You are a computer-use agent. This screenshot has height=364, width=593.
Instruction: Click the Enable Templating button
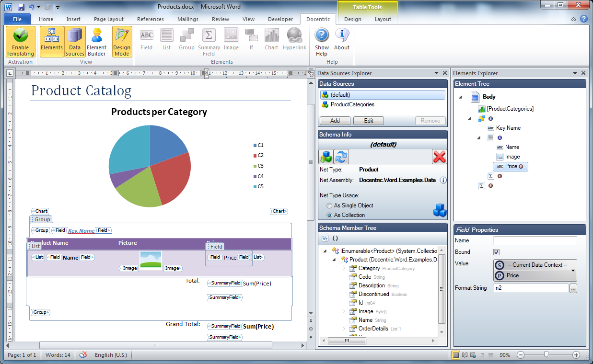20,42
